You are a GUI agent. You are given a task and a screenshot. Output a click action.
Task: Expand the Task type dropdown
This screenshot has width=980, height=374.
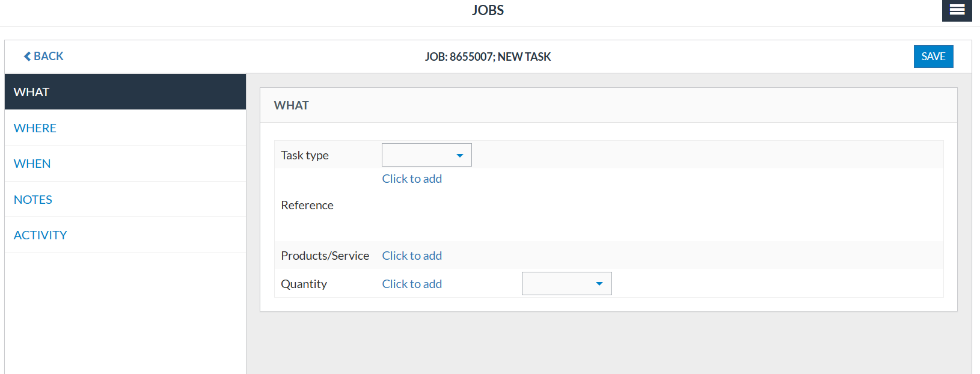pyautogui.click(x=426, y=155)
